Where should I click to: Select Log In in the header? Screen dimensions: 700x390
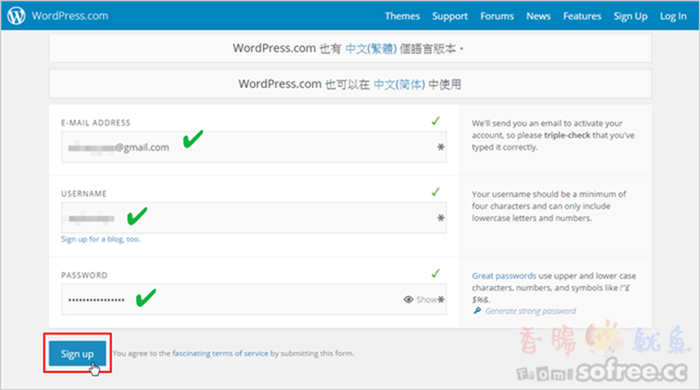click(673, 17)
